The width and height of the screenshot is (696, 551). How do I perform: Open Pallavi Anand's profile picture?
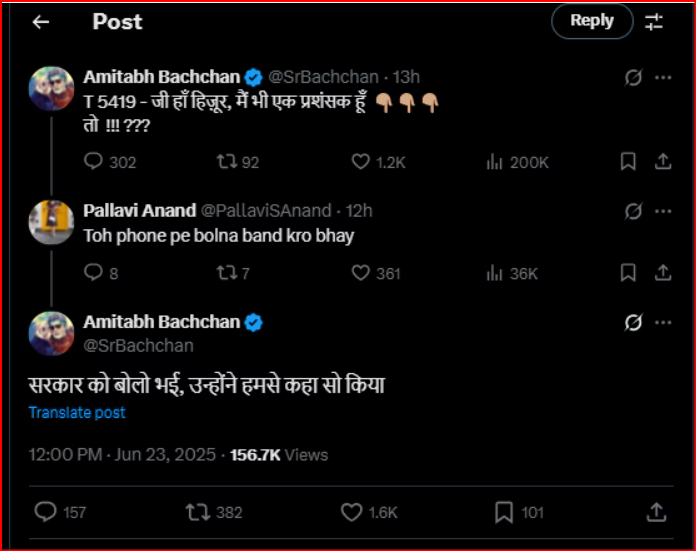pos(51,222)
